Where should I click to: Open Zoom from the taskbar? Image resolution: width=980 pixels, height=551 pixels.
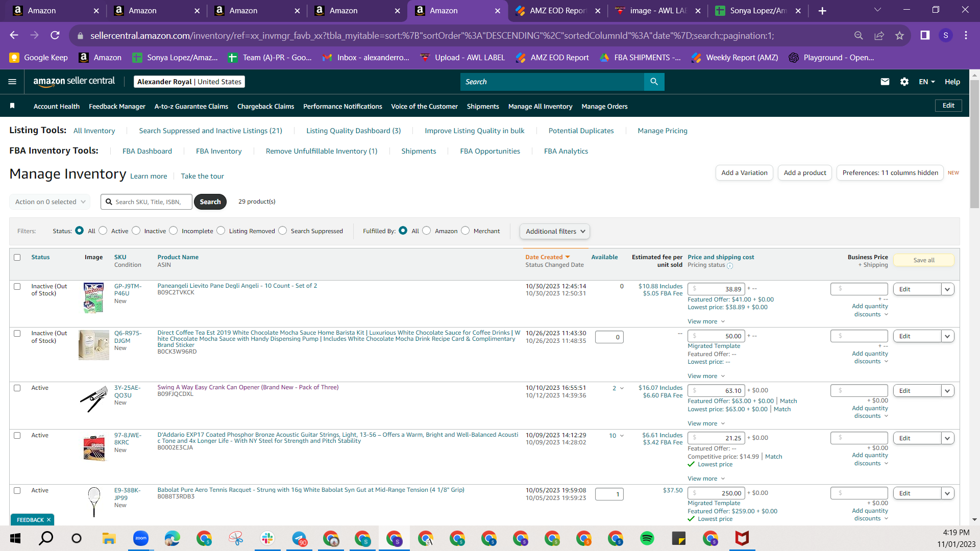(x=140, y=538)
